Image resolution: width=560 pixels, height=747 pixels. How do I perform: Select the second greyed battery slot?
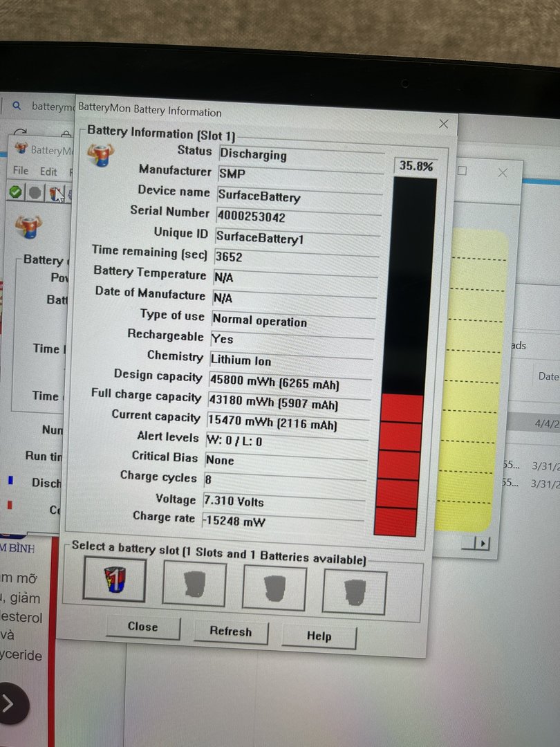(x=194, y=584)
